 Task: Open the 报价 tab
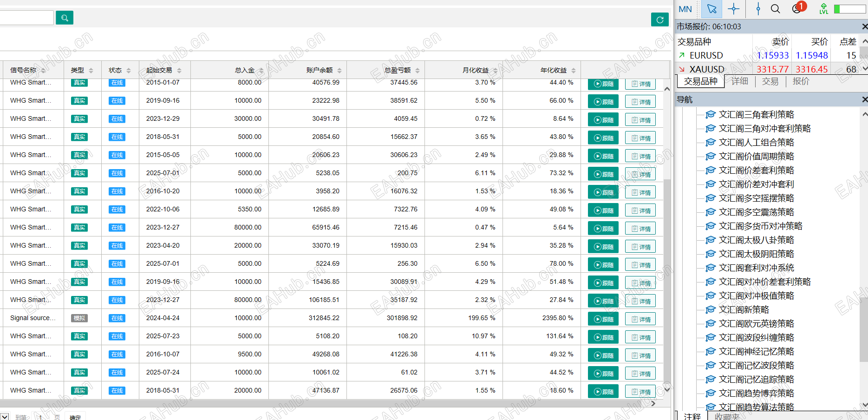801,81
